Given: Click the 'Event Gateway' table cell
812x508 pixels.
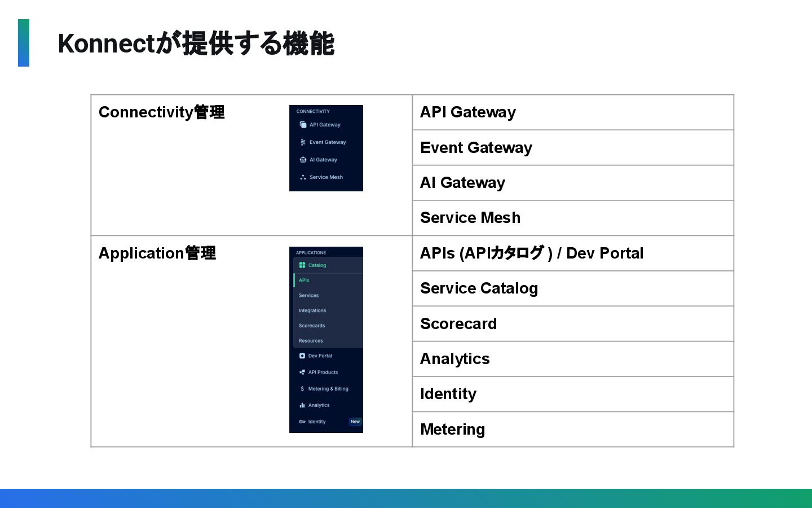Looking at the screenshot, I should (x=573, y=148).
